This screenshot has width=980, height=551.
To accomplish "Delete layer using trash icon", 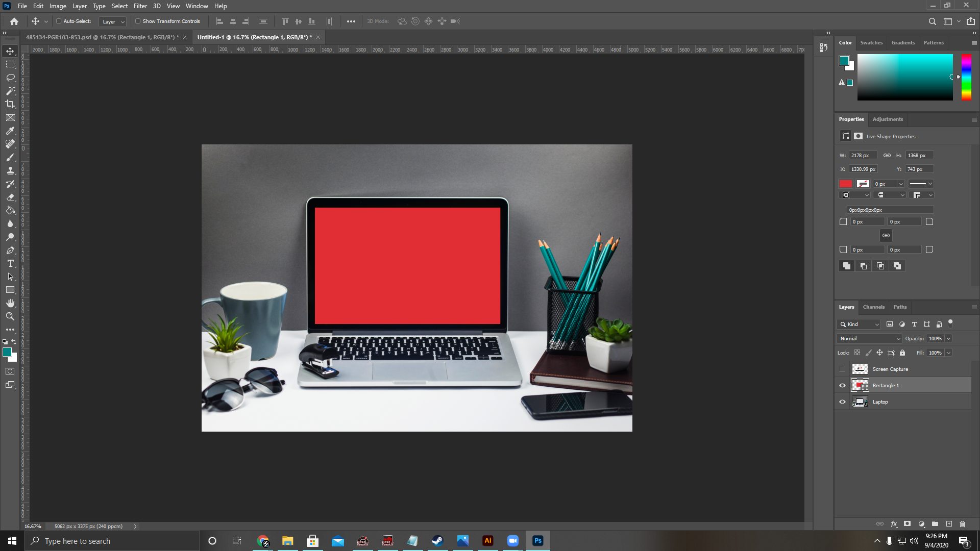I will [x=962, y=524].
